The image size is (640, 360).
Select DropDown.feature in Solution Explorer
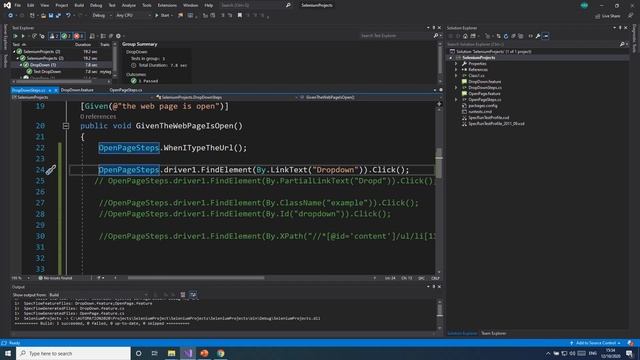(x=484, y=82)
